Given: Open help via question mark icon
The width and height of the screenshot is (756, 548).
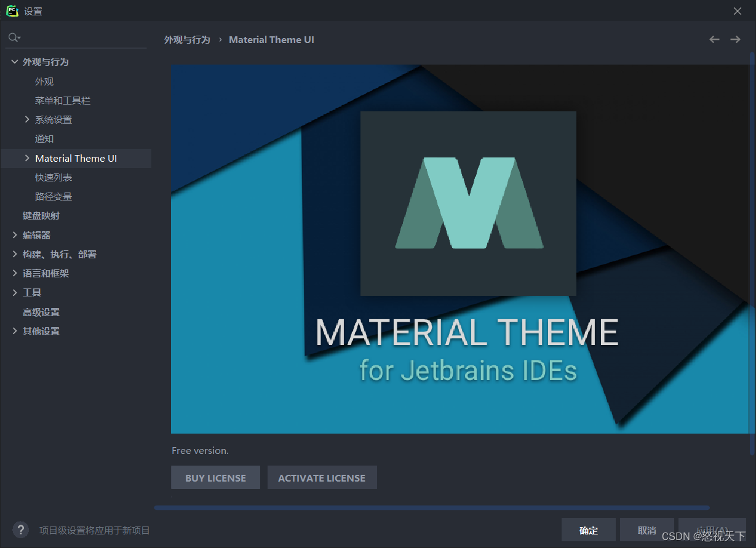Looking at the screenshot, I should tap(20, 530).
